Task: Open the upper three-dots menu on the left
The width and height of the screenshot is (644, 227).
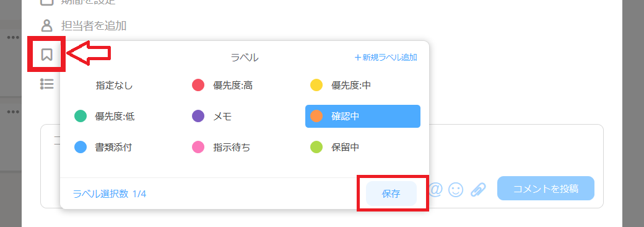Action: tap(13, 38)
